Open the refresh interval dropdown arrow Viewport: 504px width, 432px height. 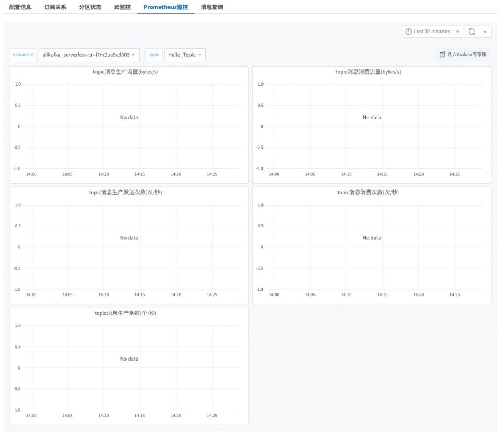click(485, 31)
